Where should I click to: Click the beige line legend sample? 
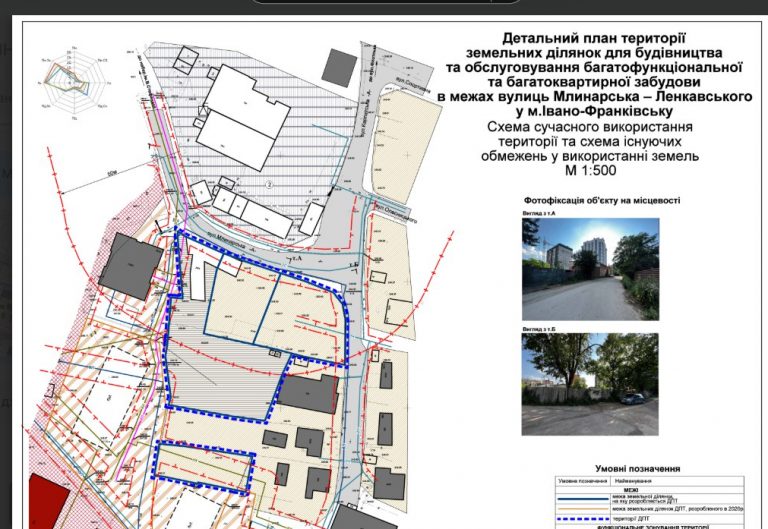[x=583, y=509]
